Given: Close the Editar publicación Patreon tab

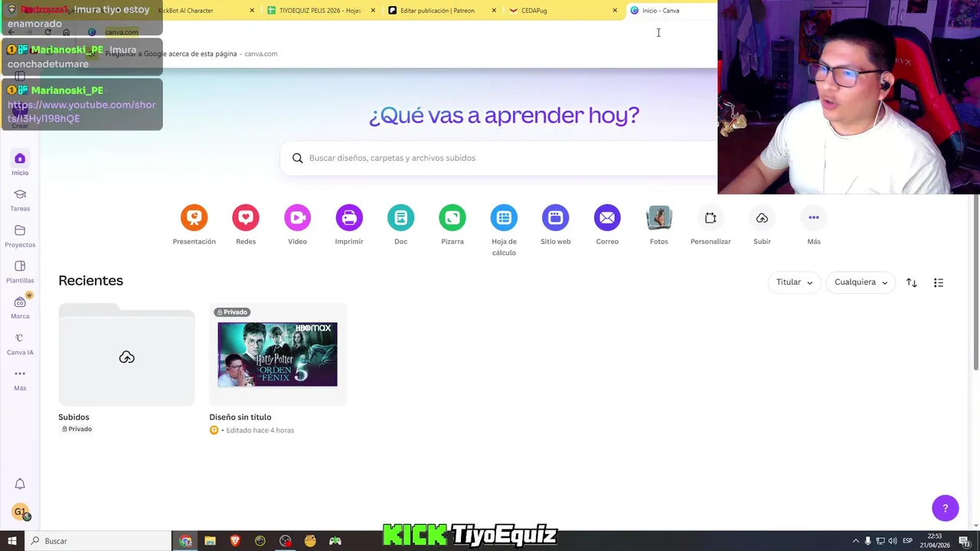Looking at the screenshot, I should [494, 11].
